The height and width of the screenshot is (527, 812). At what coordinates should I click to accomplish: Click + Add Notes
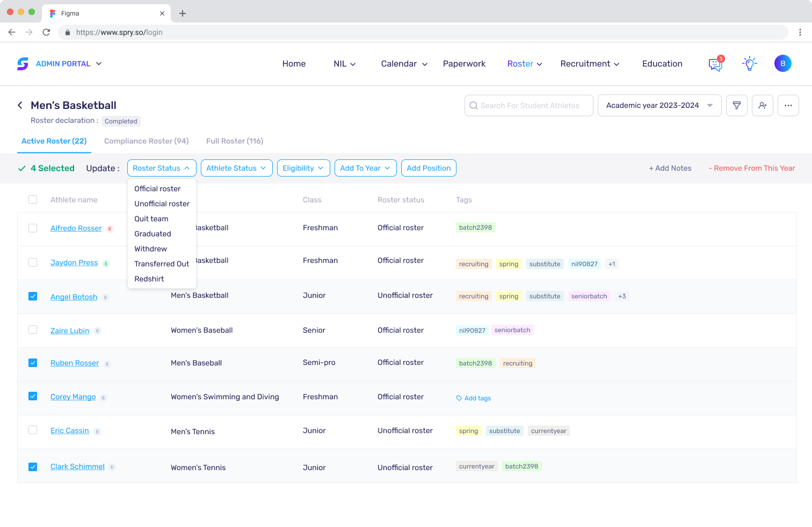(670, 168)
